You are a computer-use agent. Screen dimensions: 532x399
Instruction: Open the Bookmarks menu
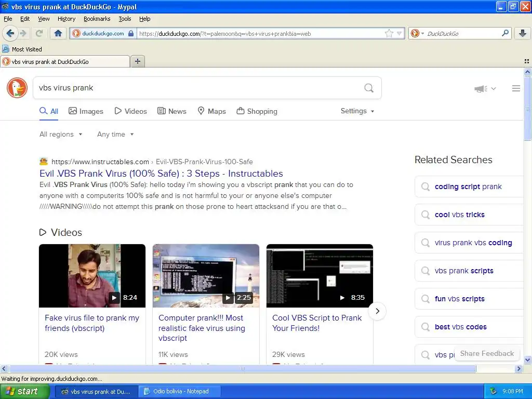(97, 19)
